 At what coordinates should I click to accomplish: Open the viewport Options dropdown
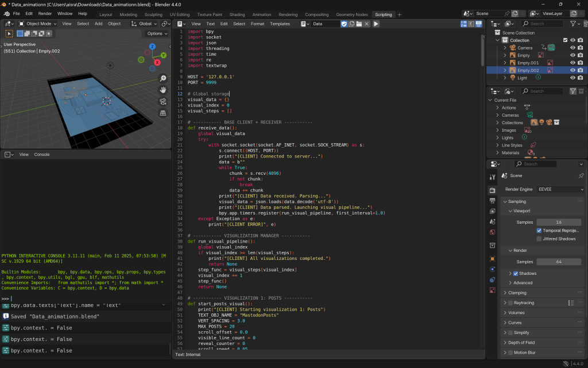click(x=156, y=33)
